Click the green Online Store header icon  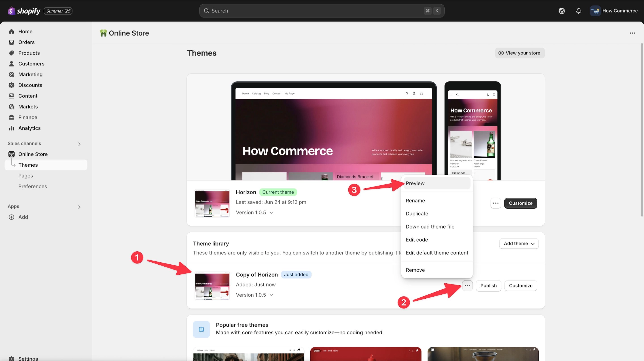103,33
